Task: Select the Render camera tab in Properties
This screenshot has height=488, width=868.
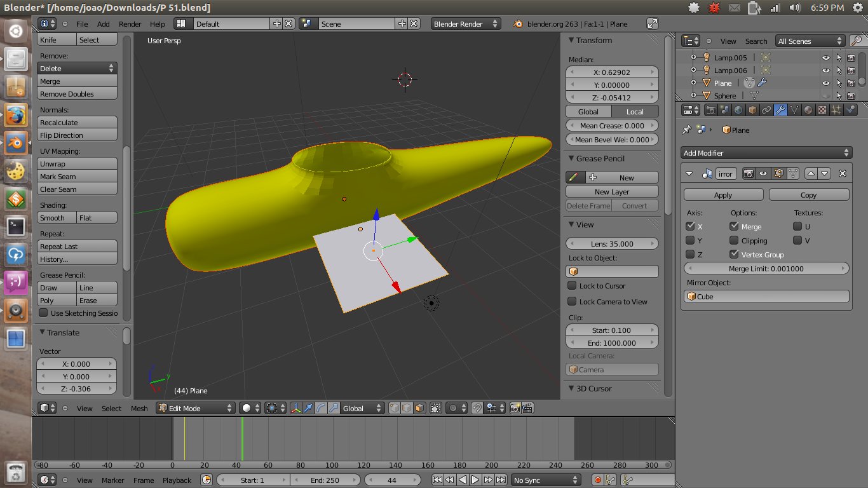Action: pos(712,109)
